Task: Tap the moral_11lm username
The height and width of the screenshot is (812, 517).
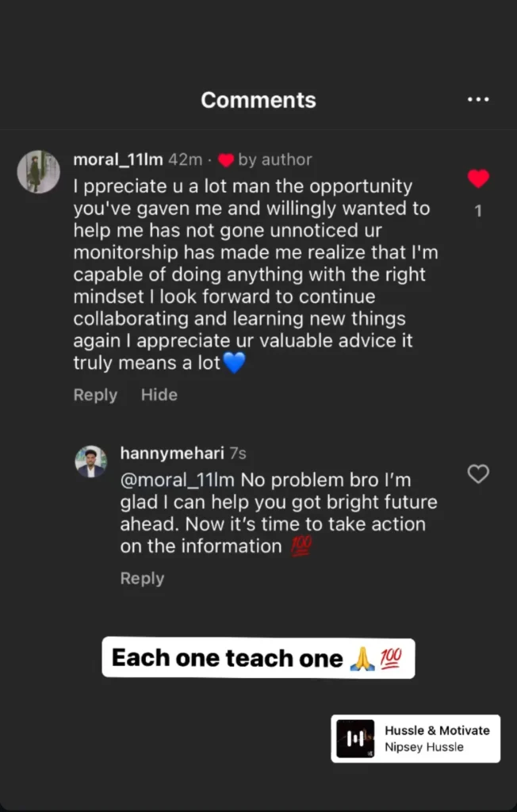Action: pos(118,159)
